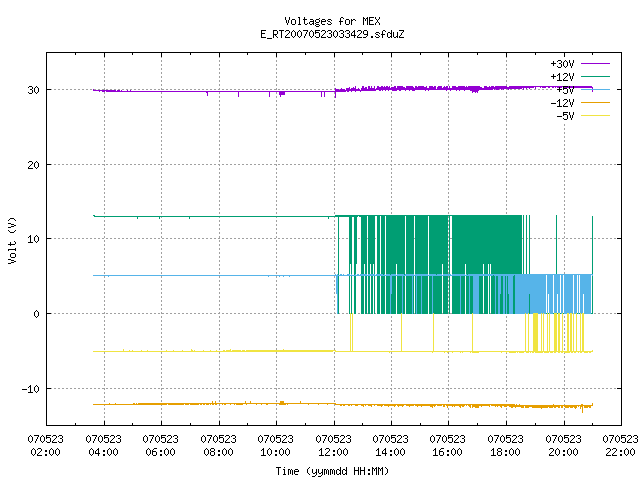Click the 070523 10:00 time tick label
The image size is (640, 480).
tap(276, 446)
